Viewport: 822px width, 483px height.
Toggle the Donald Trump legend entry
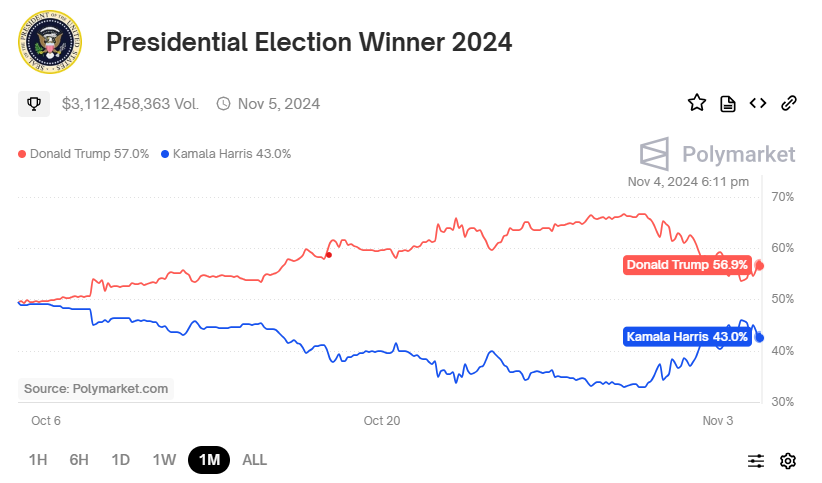pos(84,154)
